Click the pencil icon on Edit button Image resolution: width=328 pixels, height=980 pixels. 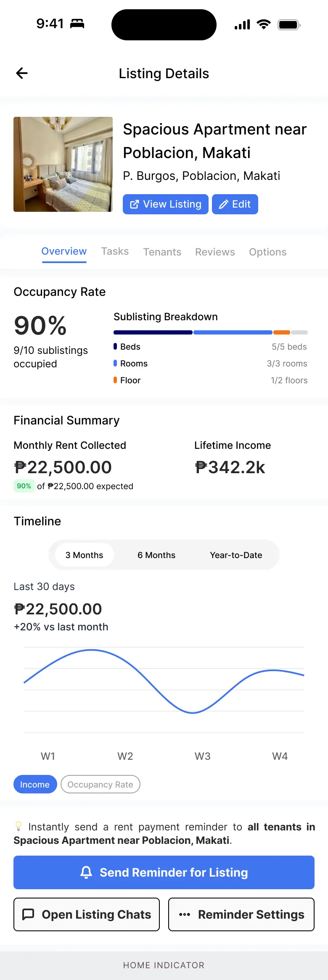(224, 204)
